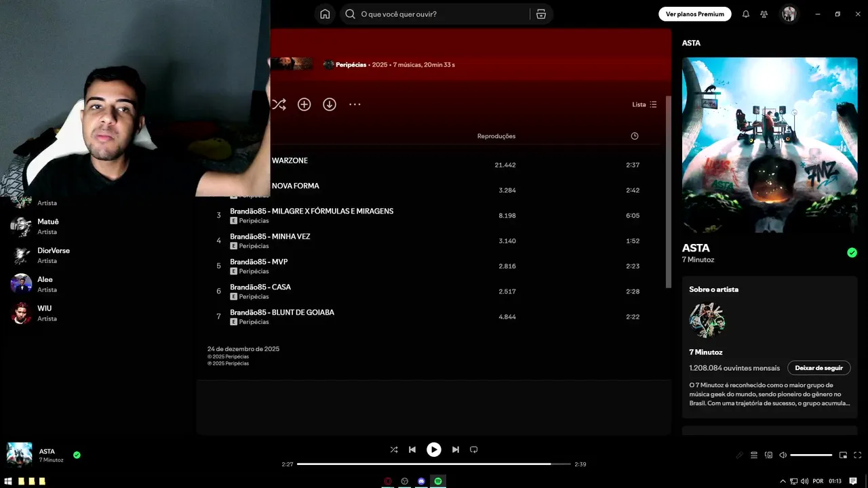Click the track list vertical scrollbar
Screen dimensions: 868x488
[669, 191]
